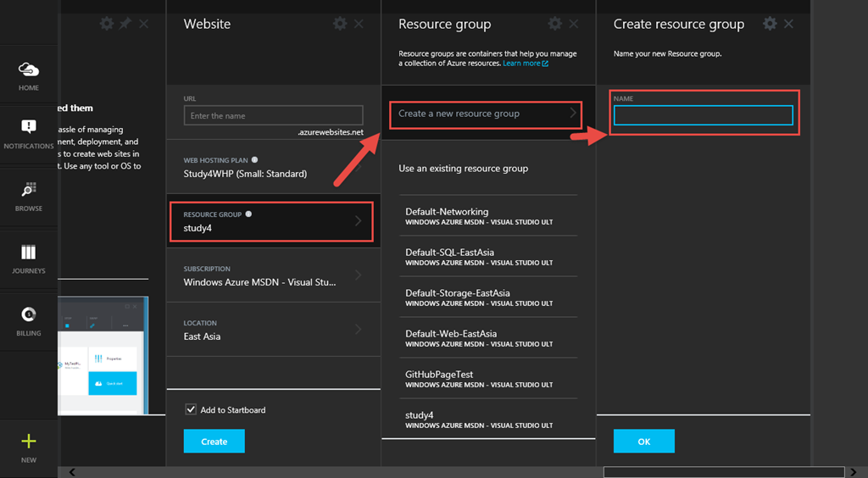Expand the Subscription setting row

click(271, 275)
